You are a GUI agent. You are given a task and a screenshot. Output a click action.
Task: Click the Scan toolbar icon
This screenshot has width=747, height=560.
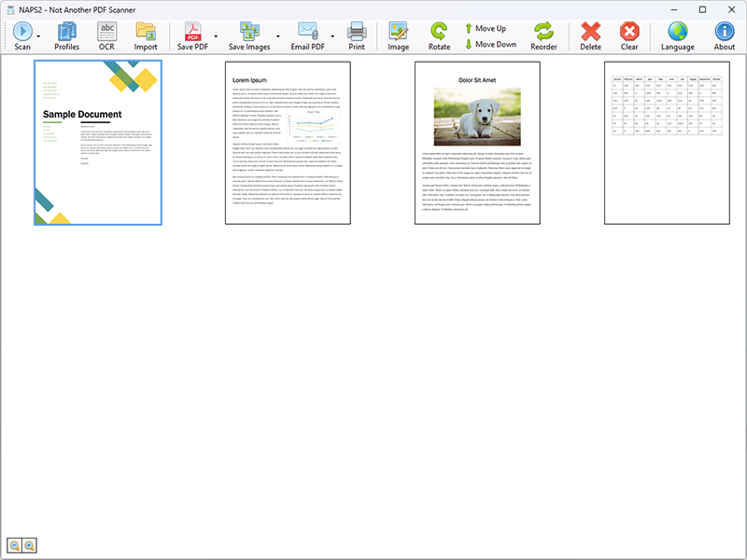tap(21, 35)
